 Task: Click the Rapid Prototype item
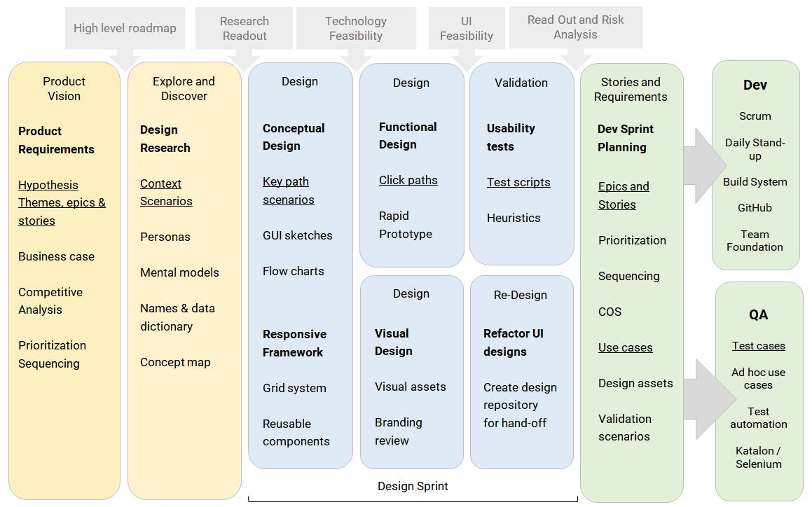[406, 225]
